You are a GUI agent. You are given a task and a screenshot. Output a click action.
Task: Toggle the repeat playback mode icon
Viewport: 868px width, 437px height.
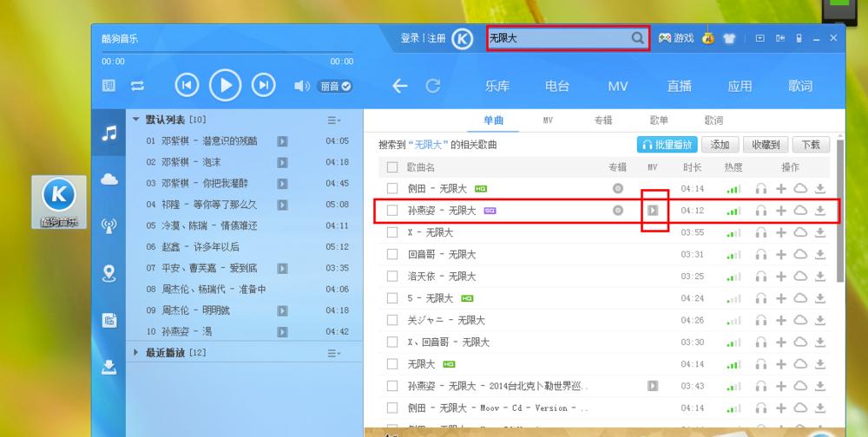coord(137,86)
